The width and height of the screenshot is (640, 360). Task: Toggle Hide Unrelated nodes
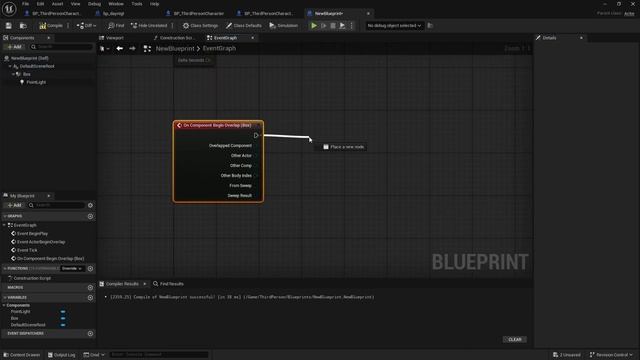tap(149, 26)
